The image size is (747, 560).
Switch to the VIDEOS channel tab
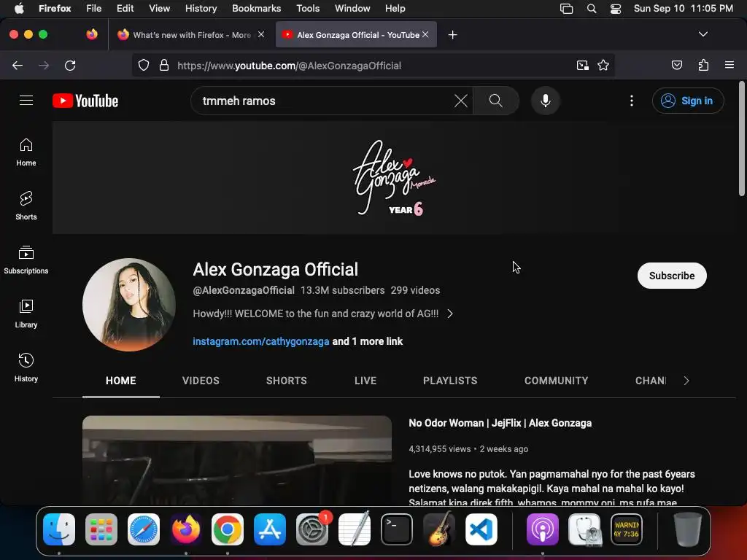pyautogui.click(x=201, y=381)
